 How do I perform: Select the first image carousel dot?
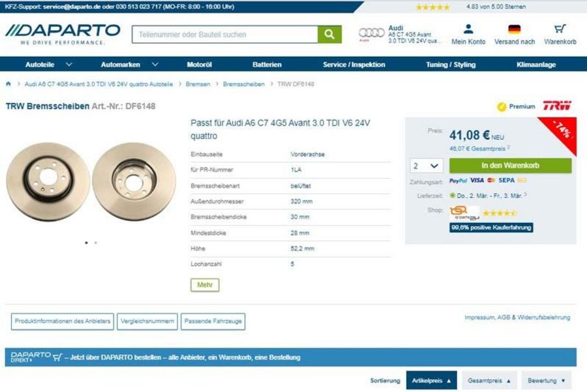(x=87, y=243)
